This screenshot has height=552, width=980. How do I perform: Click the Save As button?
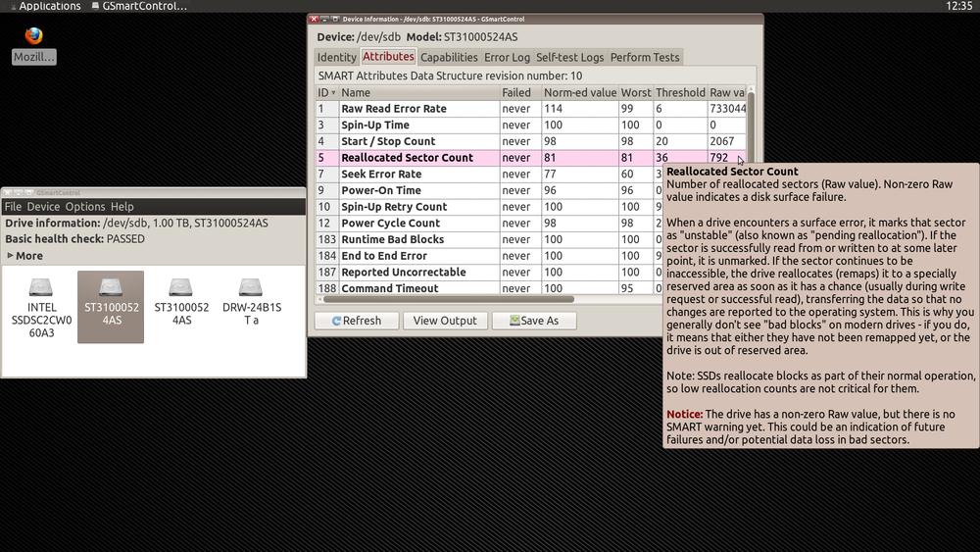click(533, 321)
